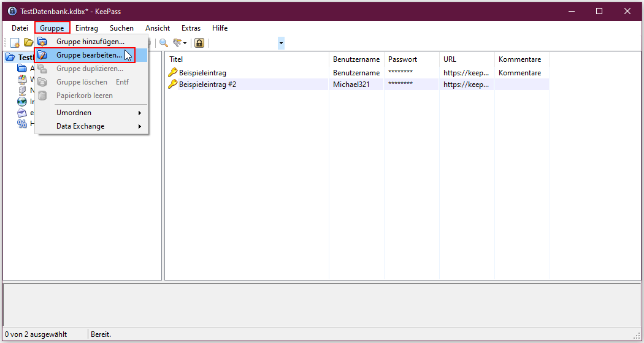This screenshot has width=644, height=343.
Task: Expand the Umordnen submenu
Action: [x=91, y=113]
